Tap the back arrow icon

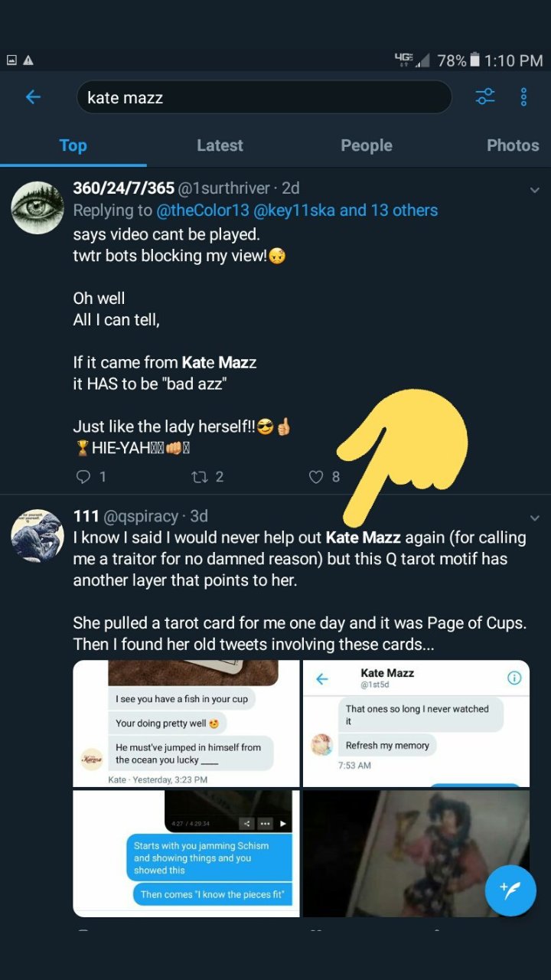click(33, 97)
